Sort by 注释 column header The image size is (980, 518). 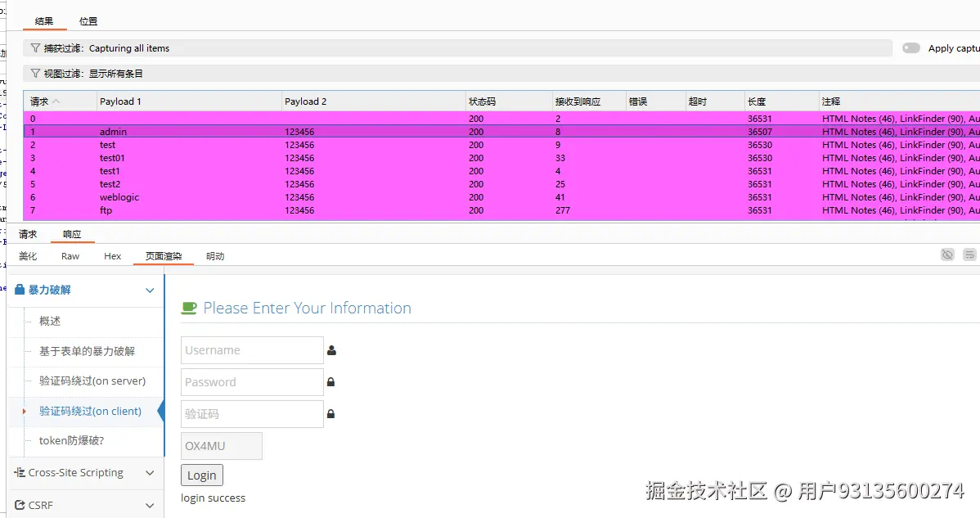[899, 101]
